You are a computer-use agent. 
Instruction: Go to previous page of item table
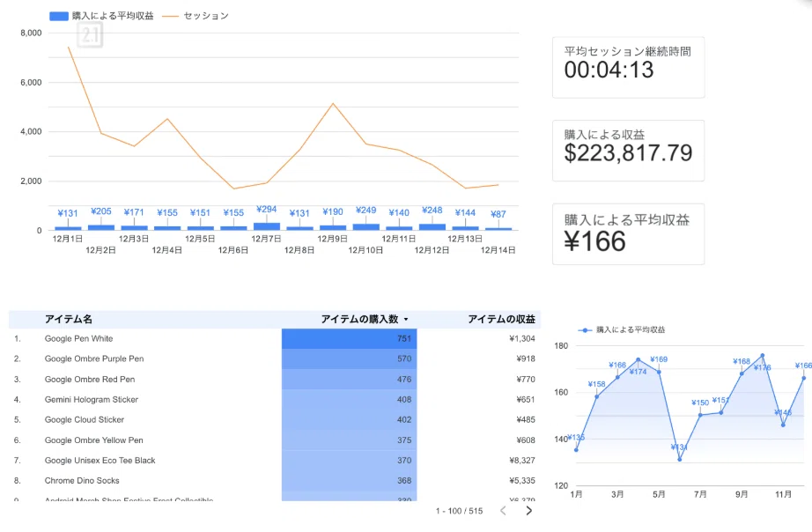pos(503,511)
